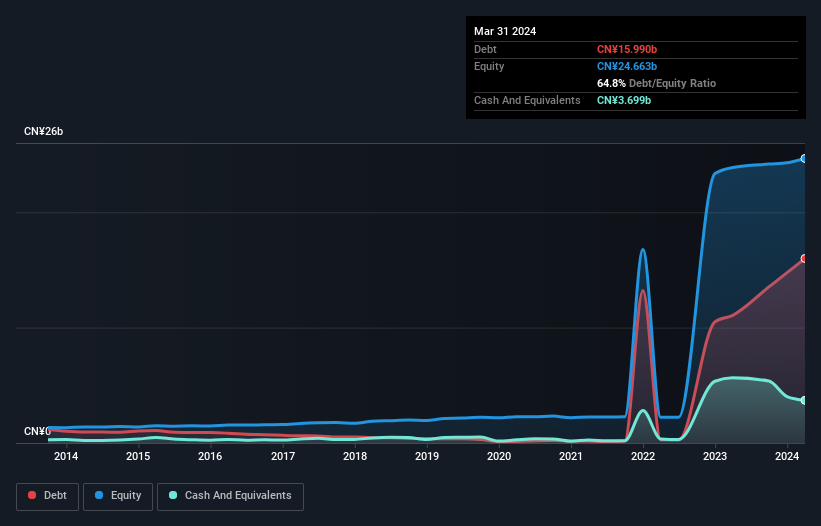This screenshot has width=821, height=526.
Task: Click the 64.8% Debt/Equity Ratio text
Action: pos(656,83)
